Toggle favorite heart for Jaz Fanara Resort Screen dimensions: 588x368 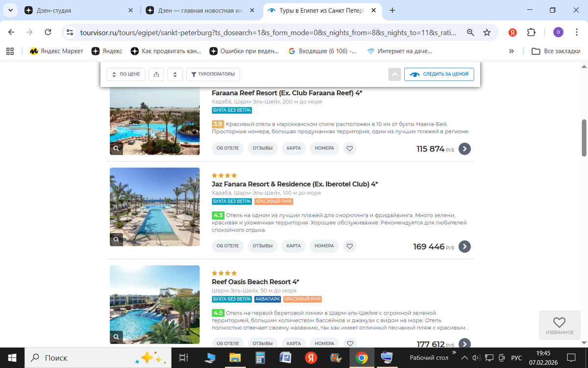349,246
